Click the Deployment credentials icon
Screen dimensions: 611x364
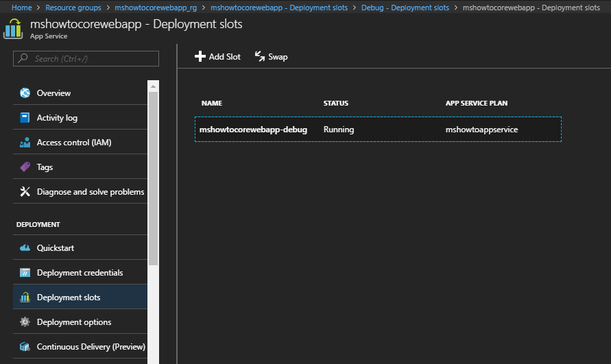tap(25, 272)
